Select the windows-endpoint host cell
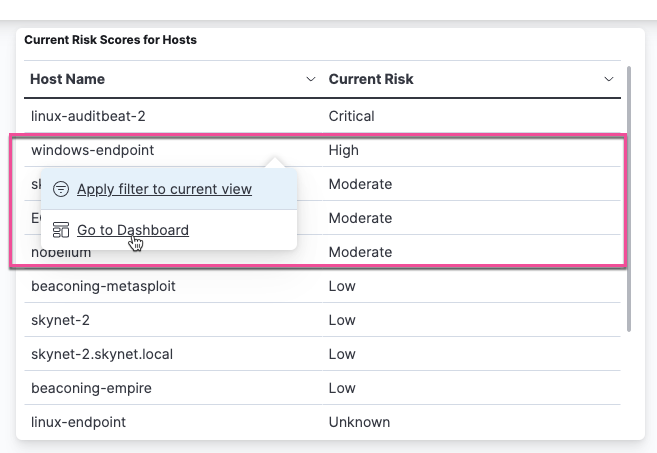This screenshot has width=657, height=453. click(93, 150)
